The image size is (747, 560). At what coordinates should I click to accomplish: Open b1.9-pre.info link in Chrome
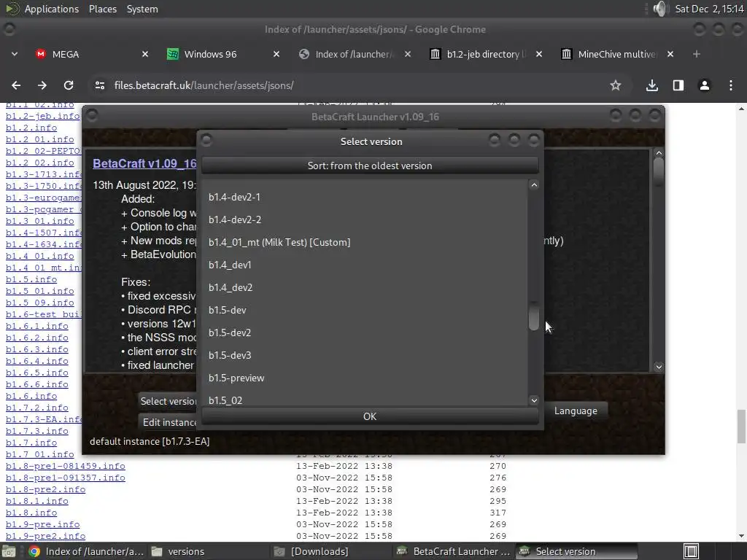pyautogui.click(x=42, y=524)
